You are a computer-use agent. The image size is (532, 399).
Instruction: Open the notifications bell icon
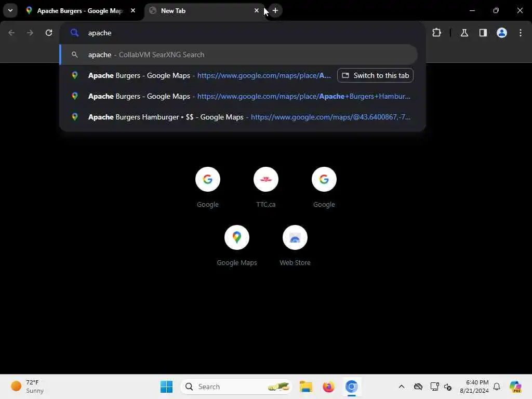(497, 387)
